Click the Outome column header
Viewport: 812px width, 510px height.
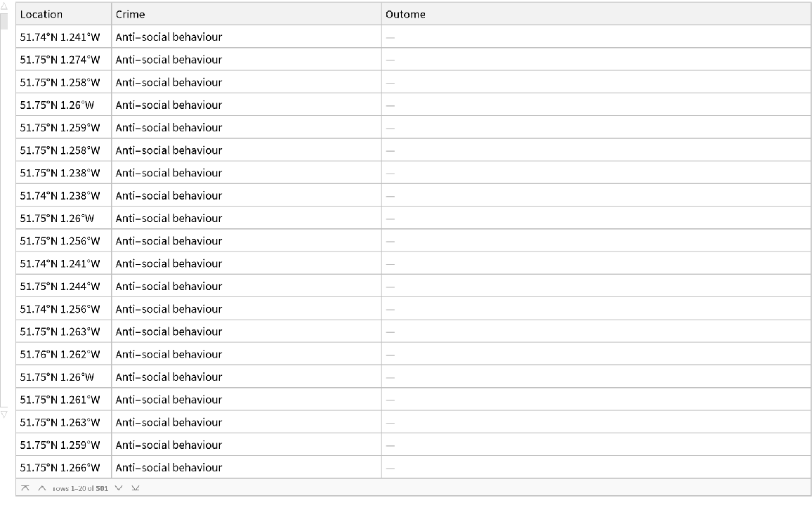coord(596,14)
